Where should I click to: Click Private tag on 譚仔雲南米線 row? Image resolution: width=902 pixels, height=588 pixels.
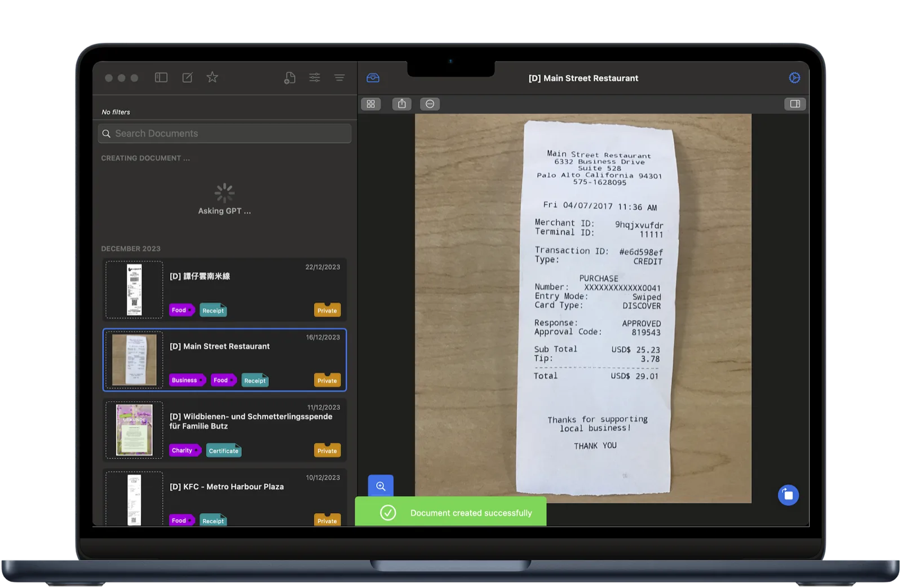327,310
